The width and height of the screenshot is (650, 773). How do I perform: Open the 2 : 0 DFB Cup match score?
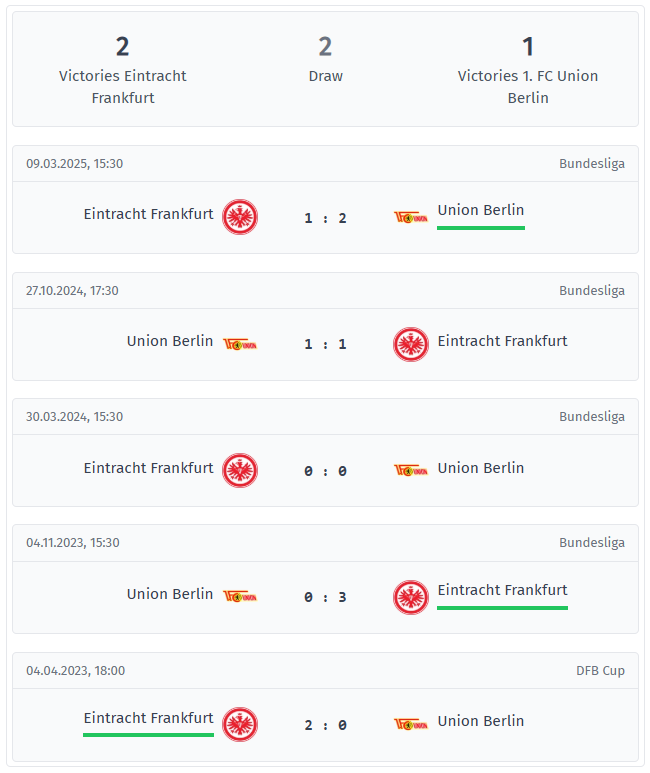(325, 725)
